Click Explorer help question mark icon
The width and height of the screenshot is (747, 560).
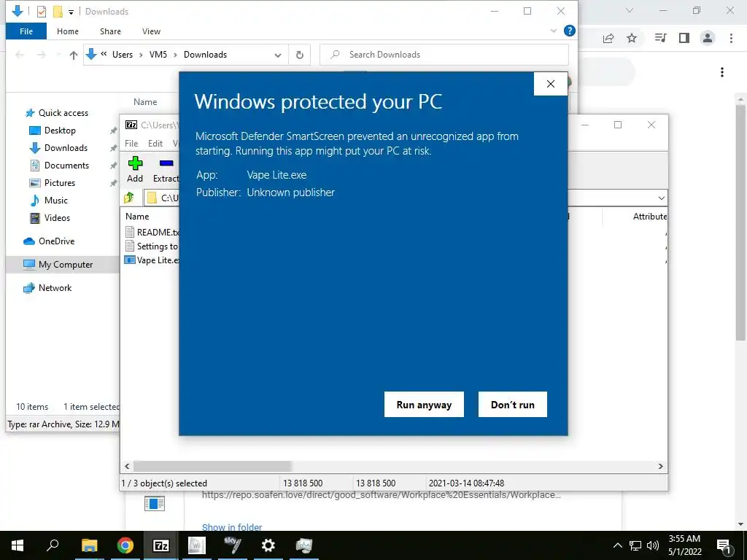click(569, 31)
